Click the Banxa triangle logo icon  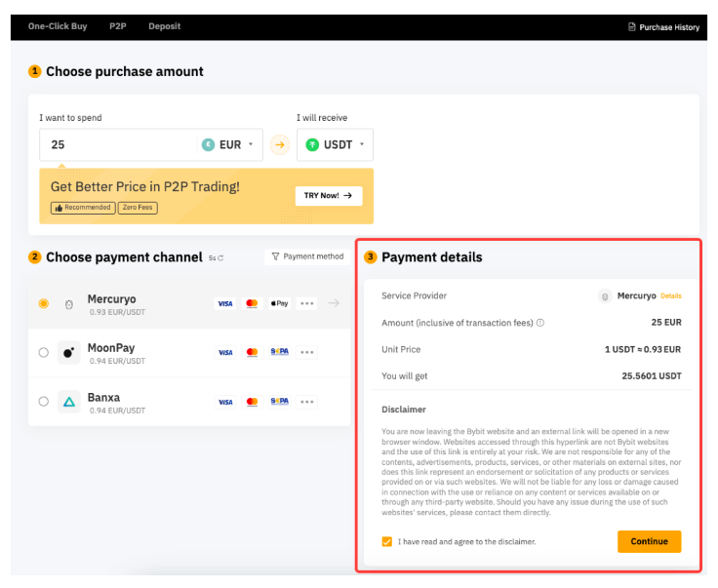(x=68, y=402)
